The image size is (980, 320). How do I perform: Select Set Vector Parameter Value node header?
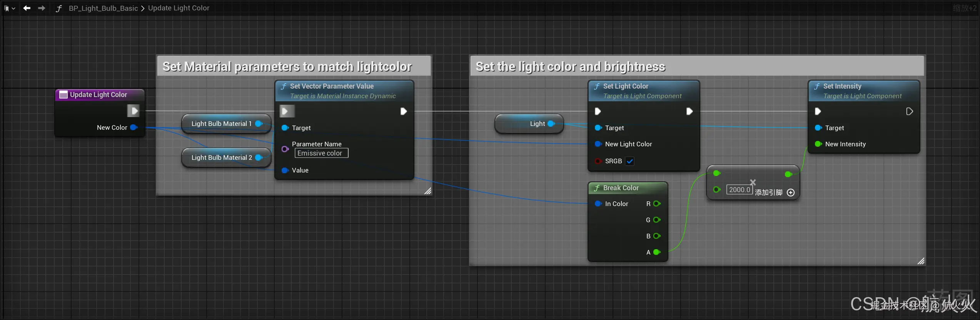click(x=344, y=91)
